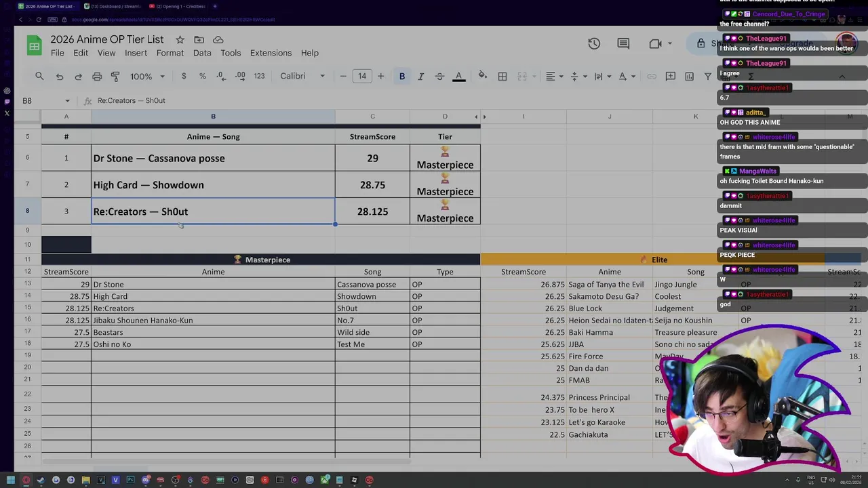
Task: Format as currency with dollar icon
Action: [184, 77]
